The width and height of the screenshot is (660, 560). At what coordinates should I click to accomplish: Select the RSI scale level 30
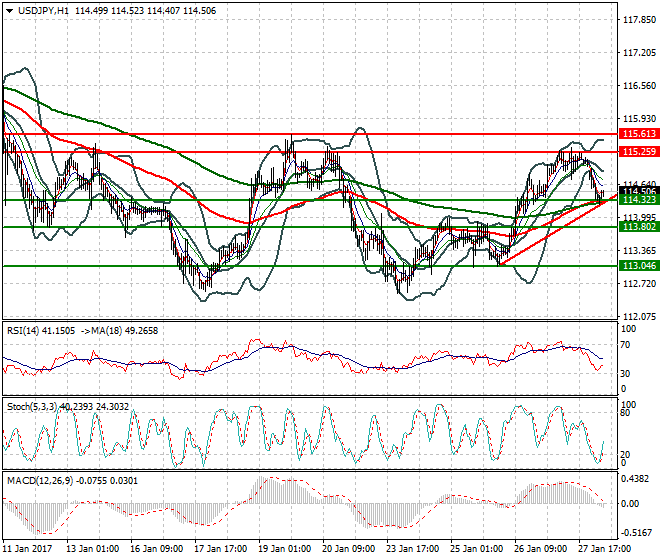pyautogui.click(x=625, y=374)
